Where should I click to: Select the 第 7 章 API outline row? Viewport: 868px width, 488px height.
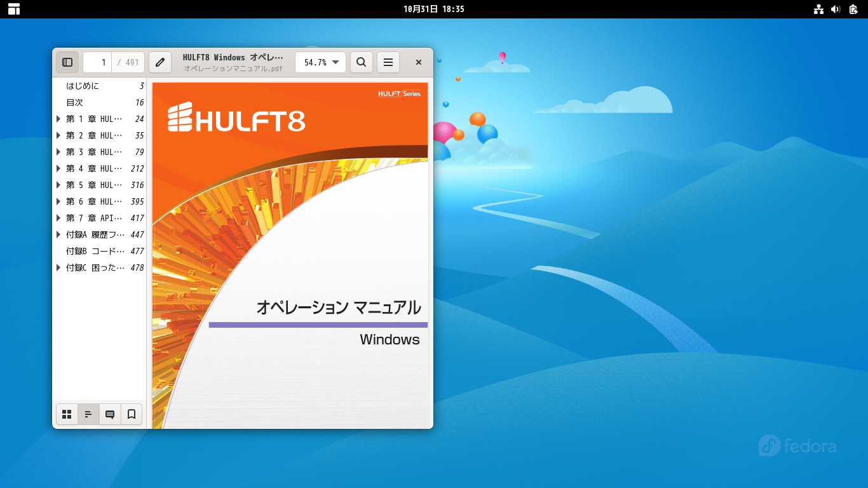[99, 218]
